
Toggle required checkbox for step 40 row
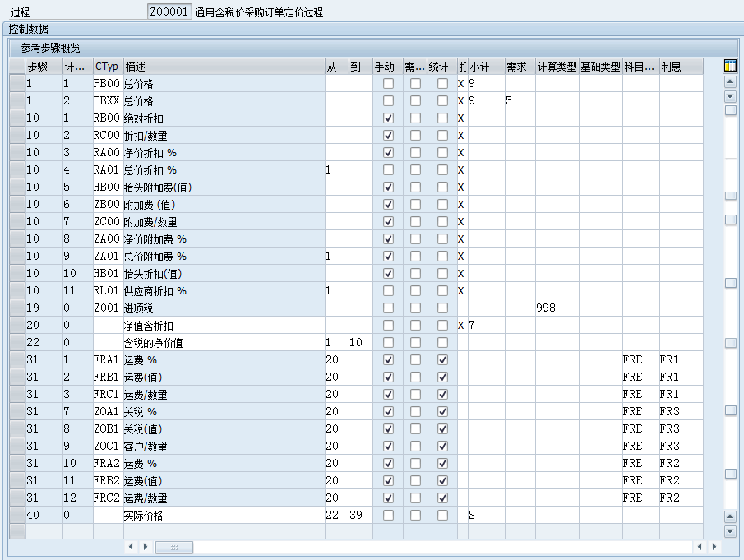[x=415, y=515]
